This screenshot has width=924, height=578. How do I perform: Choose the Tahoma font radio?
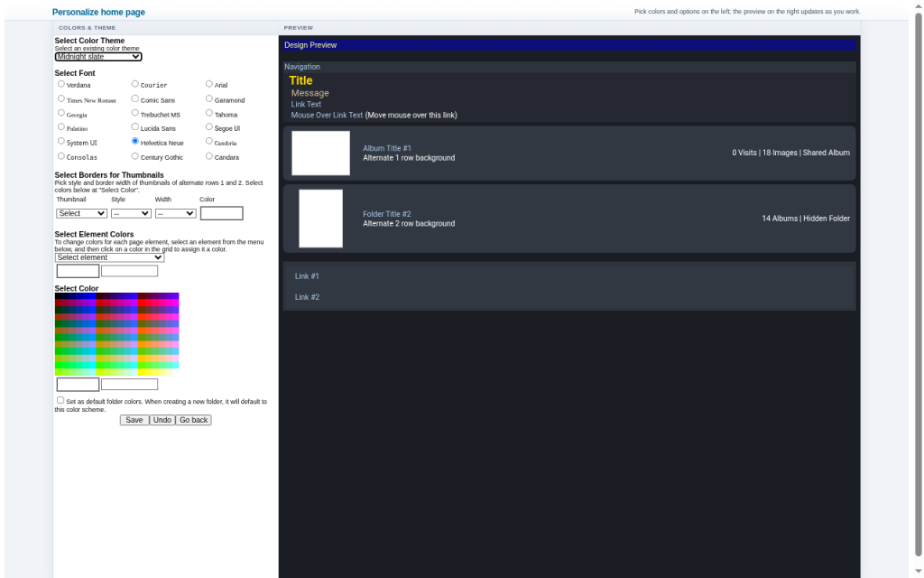209,113
